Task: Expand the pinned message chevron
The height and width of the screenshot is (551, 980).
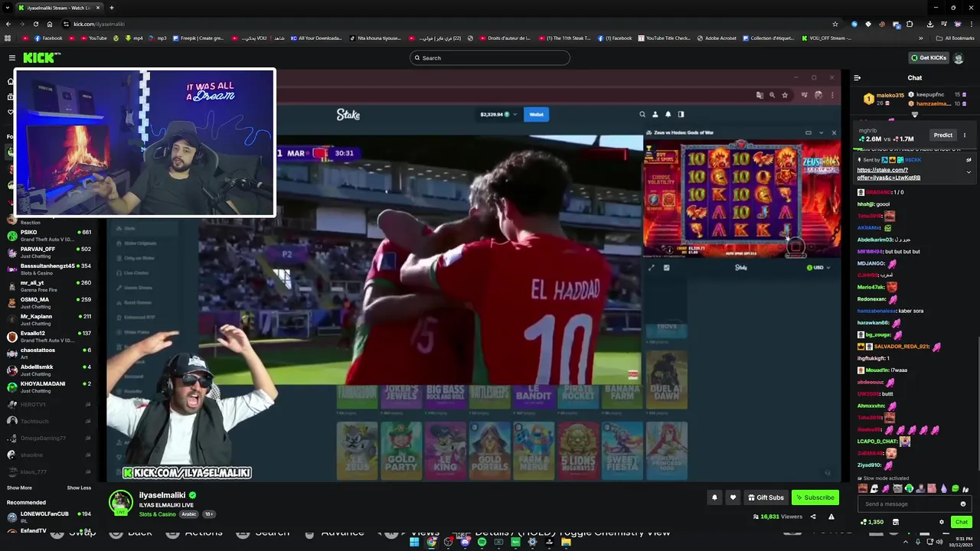Action: click(x=969, y=172)
